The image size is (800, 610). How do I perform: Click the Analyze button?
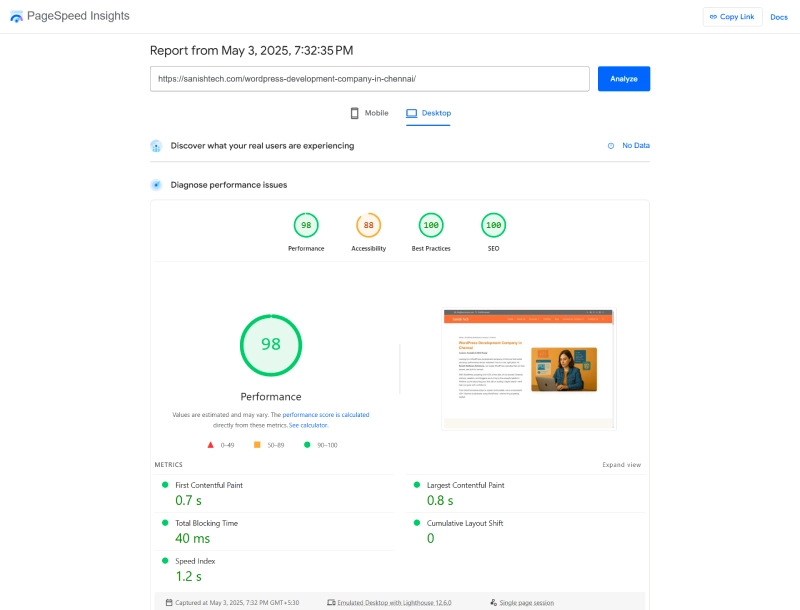(623, 79)
